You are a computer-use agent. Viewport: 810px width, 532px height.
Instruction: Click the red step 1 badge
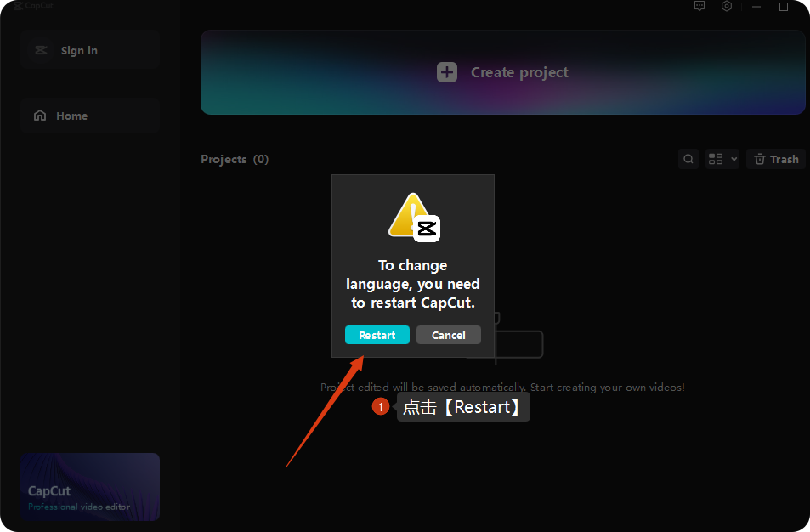(381, 408)
